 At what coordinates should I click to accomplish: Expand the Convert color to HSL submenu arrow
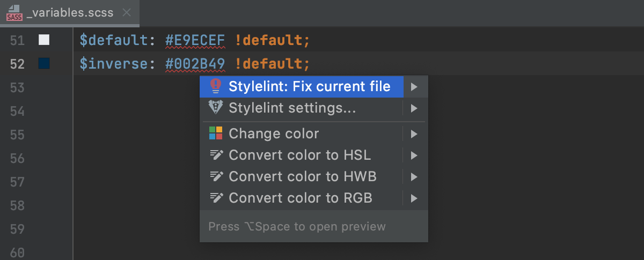(414, 155)
